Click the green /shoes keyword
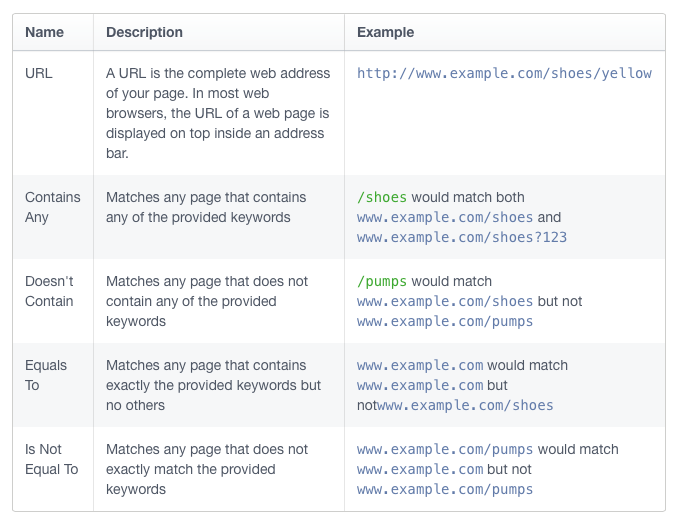676x523 pixels. click(382, 197)
